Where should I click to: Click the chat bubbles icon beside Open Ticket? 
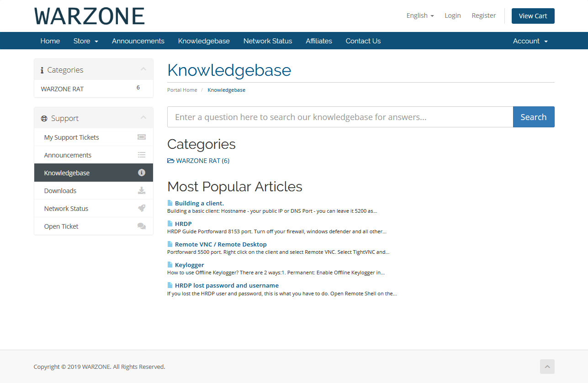click(x=142, y=226)
